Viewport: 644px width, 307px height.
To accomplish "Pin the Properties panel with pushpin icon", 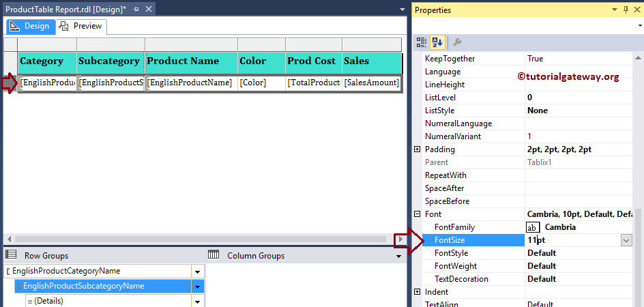I will point(626,10).
